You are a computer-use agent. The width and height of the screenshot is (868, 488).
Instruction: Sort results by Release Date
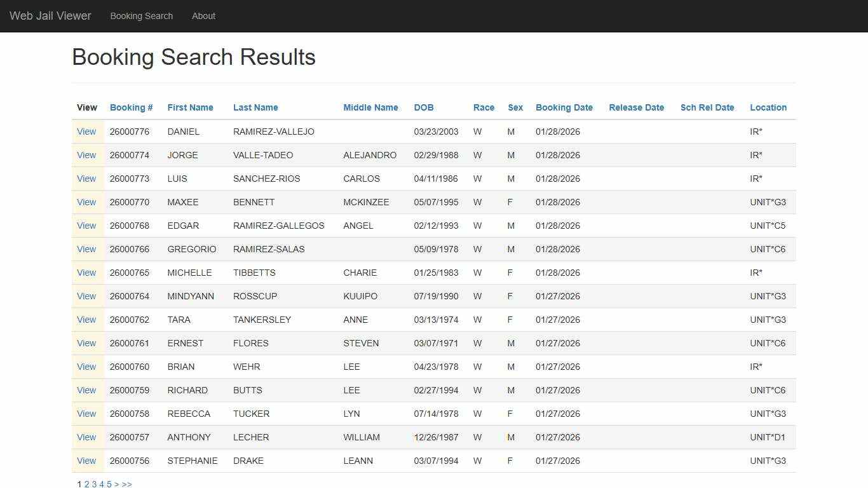pyautogui.click(x=636, y=107)
